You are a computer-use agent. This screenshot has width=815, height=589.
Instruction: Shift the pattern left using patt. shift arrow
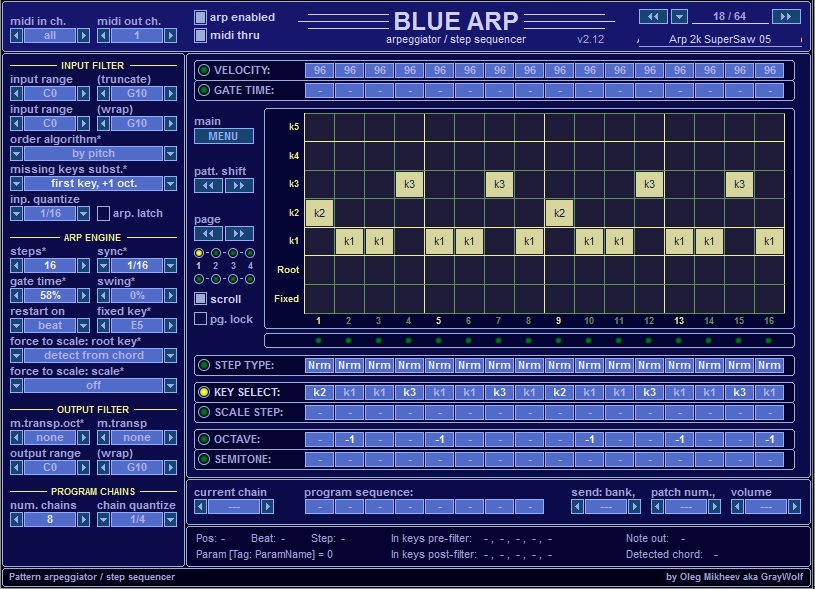click(210, 187)
